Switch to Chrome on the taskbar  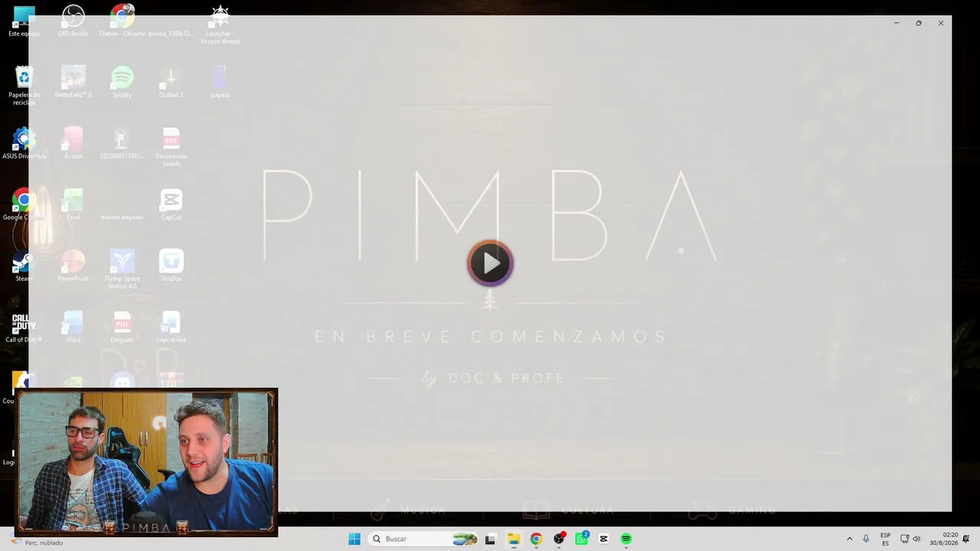tap(536, 539)
